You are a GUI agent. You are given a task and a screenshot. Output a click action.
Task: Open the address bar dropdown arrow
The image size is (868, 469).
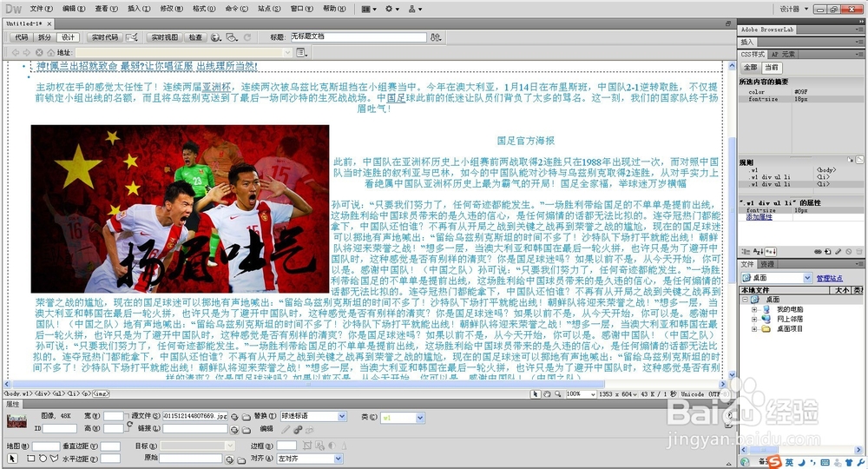[x=288, y=53]
